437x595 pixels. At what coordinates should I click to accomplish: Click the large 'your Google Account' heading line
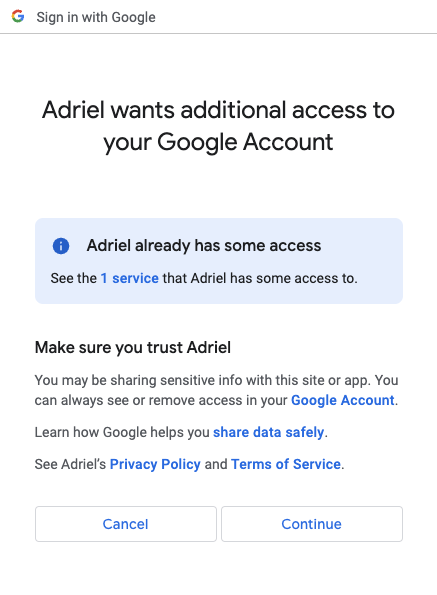coord(218,142)
